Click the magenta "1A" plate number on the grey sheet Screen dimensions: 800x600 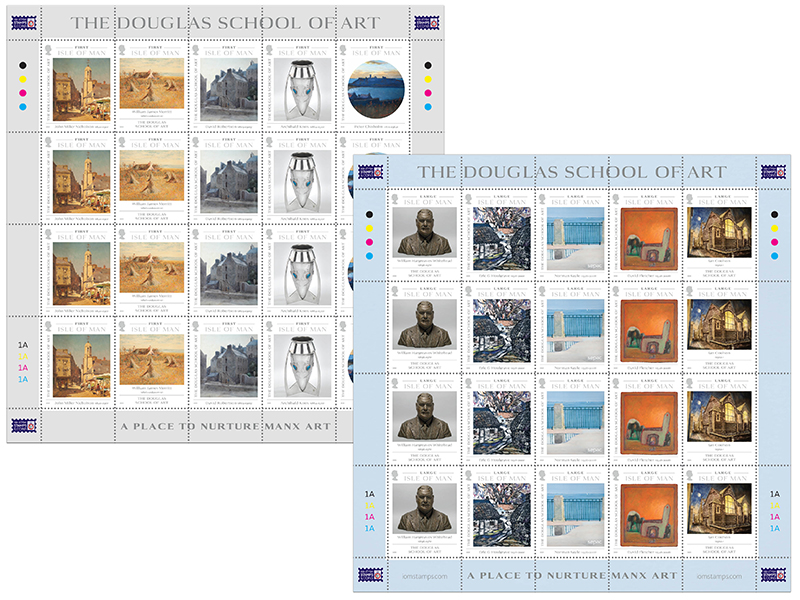pyautogui.click(x=23, y=368)
